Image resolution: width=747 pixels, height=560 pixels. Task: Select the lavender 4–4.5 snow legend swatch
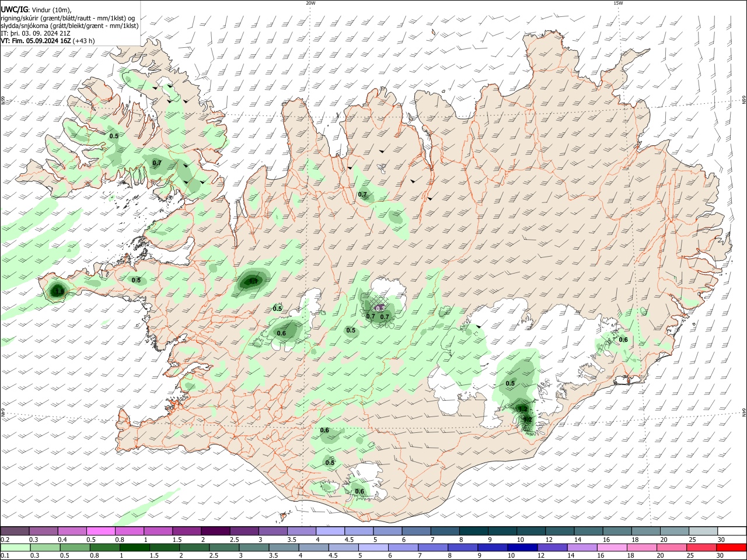(330, 531)
